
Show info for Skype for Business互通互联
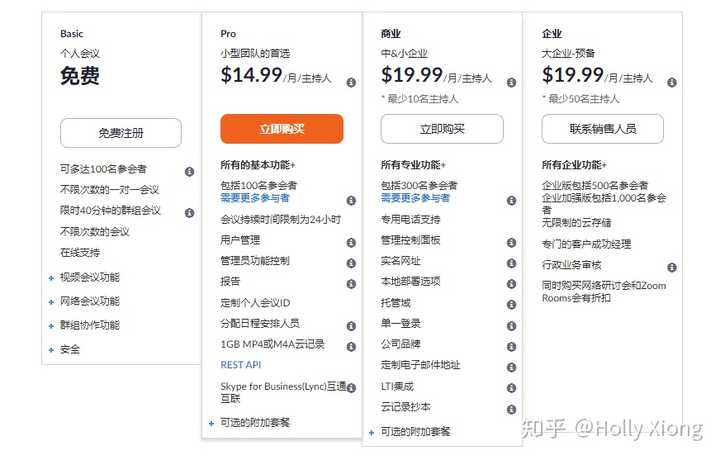(351, 388)
